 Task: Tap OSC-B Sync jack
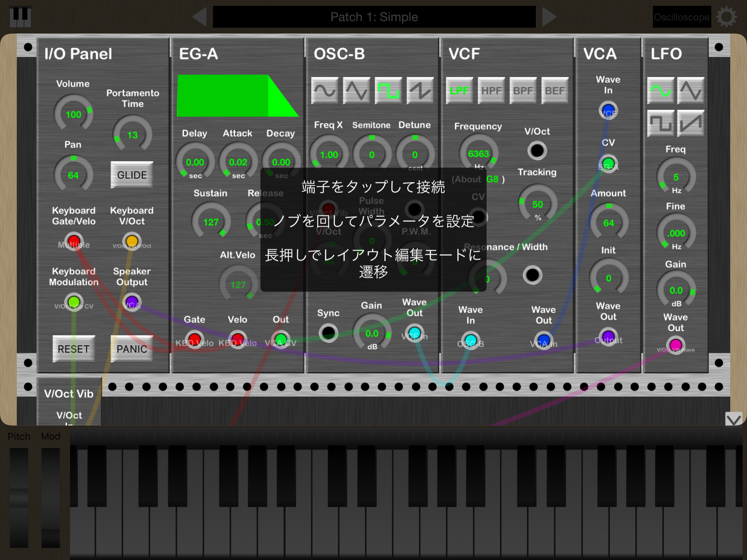(328, 333)
